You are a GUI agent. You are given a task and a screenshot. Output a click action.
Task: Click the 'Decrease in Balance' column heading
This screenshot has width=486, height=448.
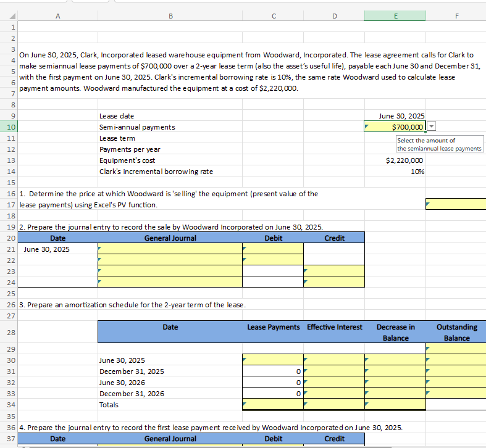[395, 333]
